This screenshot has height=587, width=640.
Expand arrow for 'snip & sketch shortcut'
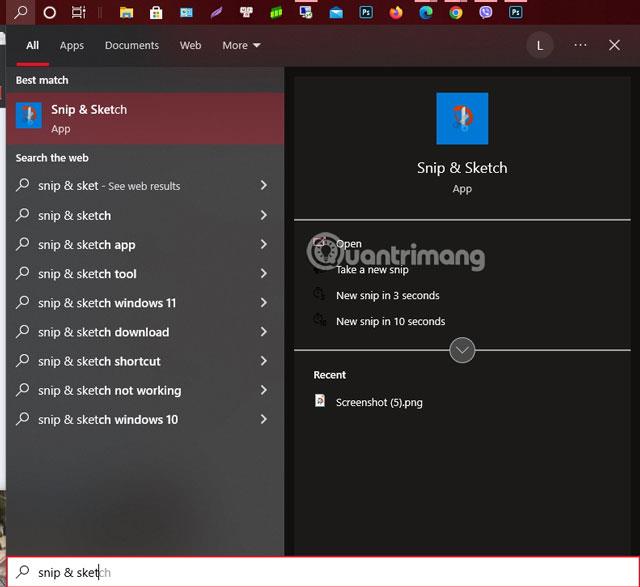pos(264,361)
